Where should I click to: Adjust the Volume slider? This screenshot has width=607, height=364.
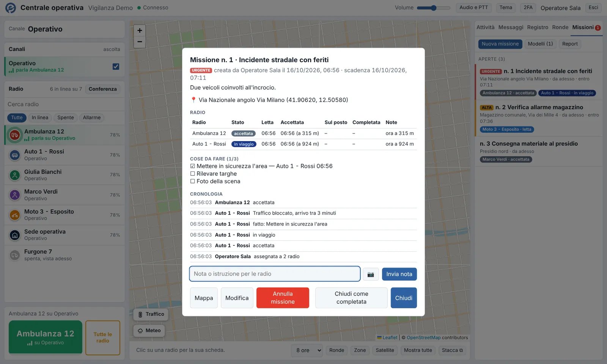(x=433, y=8)
